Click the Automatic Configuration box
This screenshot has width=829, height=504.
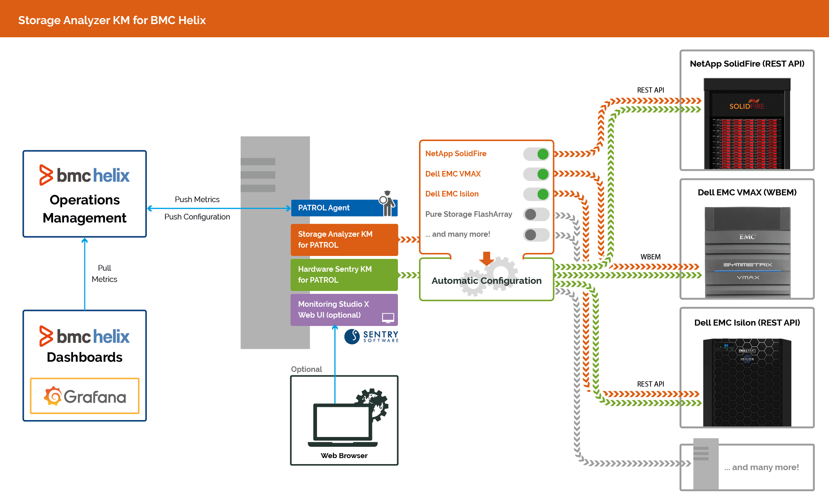[x=486, y=279]
